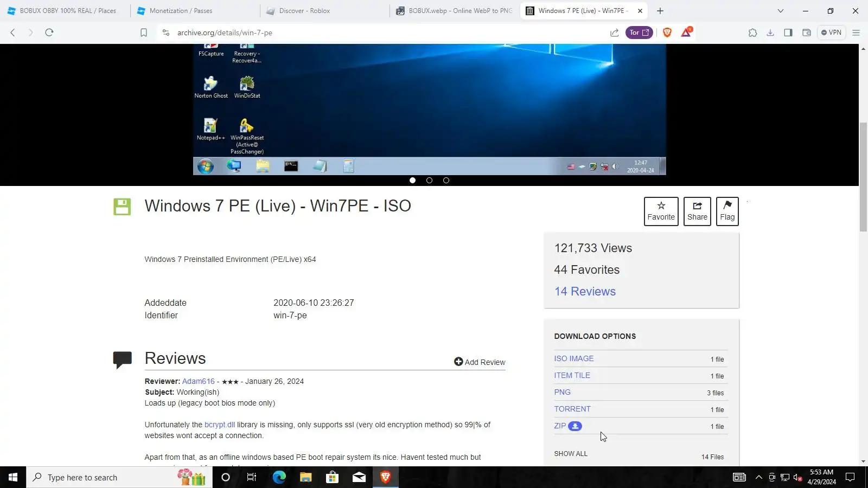Click the ZIP download cloud icon
The image size is (868, 488).
(575, 426)
